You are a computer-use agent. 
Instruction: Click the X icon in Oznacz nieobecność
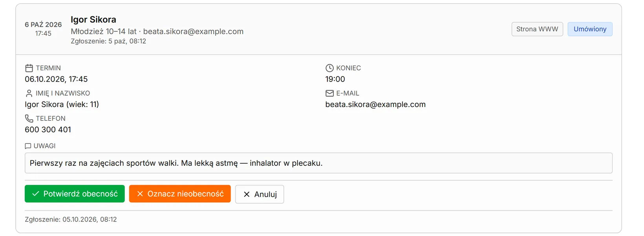coord(140,194)
